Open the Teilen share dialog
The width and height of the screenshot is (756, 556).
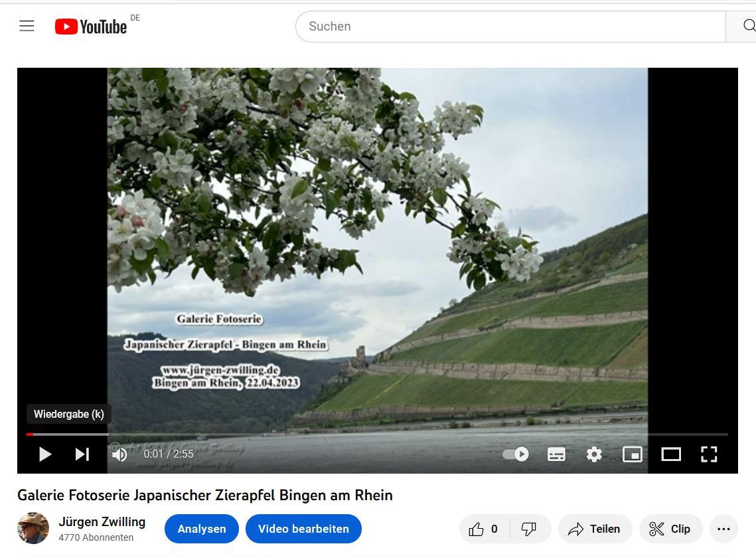(595, 529)
